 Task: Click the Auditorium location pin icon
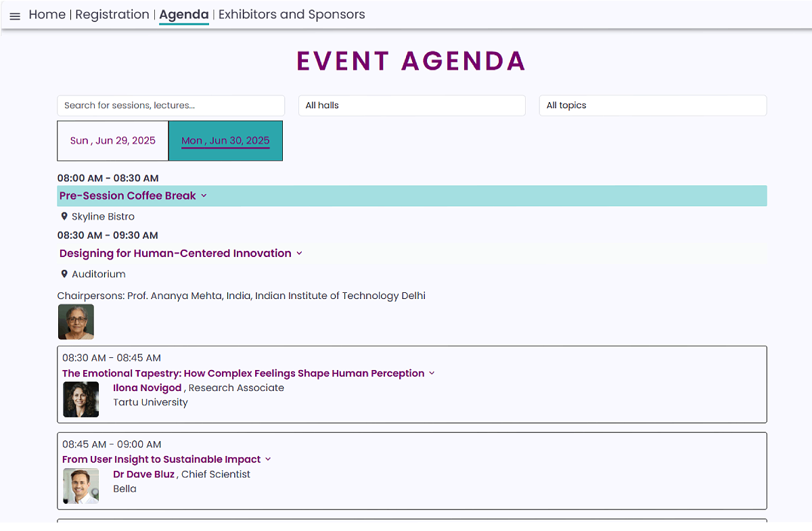pyautogui.click(x=64, y=274)
